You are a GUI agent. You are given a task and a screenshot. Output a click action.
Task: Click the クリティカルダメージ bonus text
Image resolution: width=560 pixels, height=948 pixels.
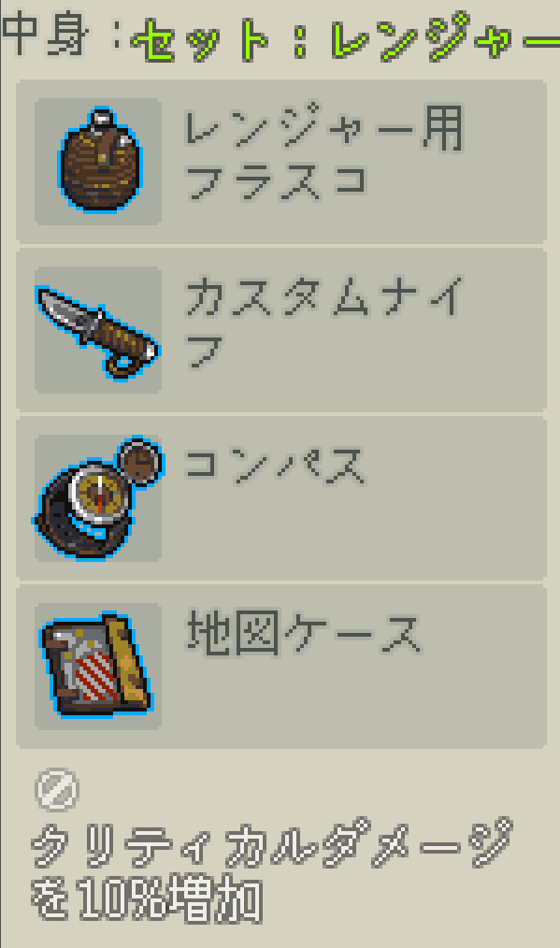[271, 842]
